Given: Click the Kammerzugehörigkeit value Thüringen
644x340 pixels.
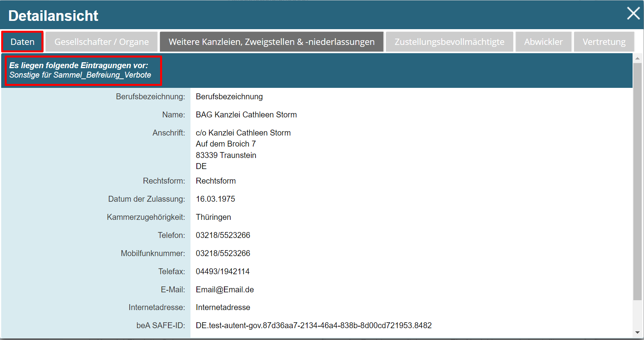Looking at the screenshot, I should (x=213, y=217).
